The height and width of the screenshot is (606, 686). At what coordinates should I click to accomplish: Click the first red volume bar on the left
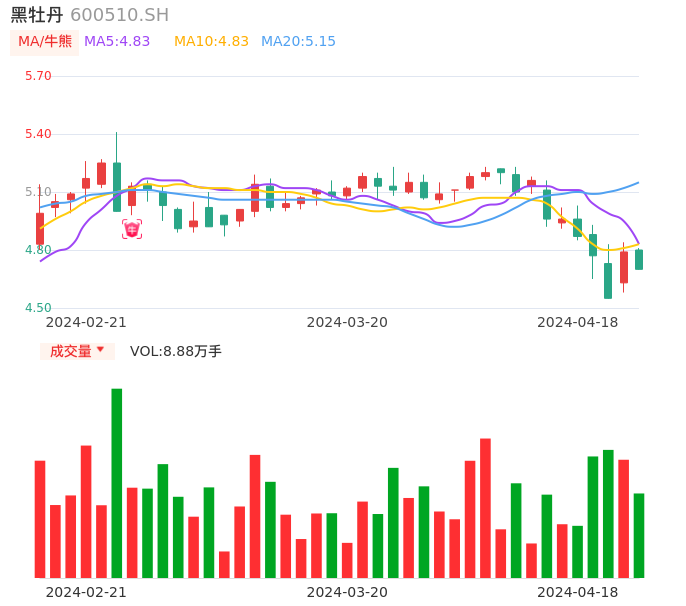[x=40, y=519]
